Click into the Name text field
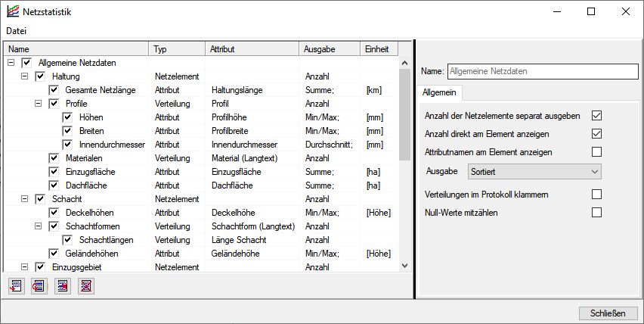 pyautogui.click(x=542, y=71)
